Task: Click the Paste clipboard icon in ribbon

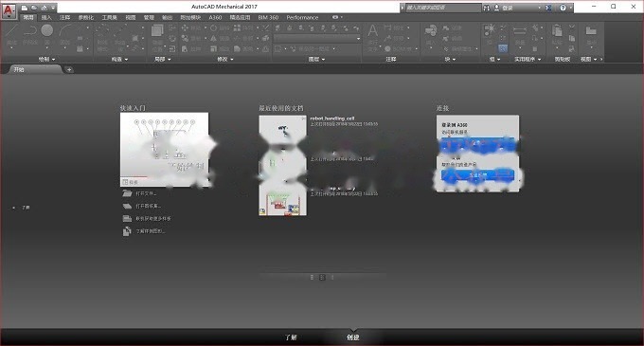Action: pyautogui.click(x=557, y=31)
